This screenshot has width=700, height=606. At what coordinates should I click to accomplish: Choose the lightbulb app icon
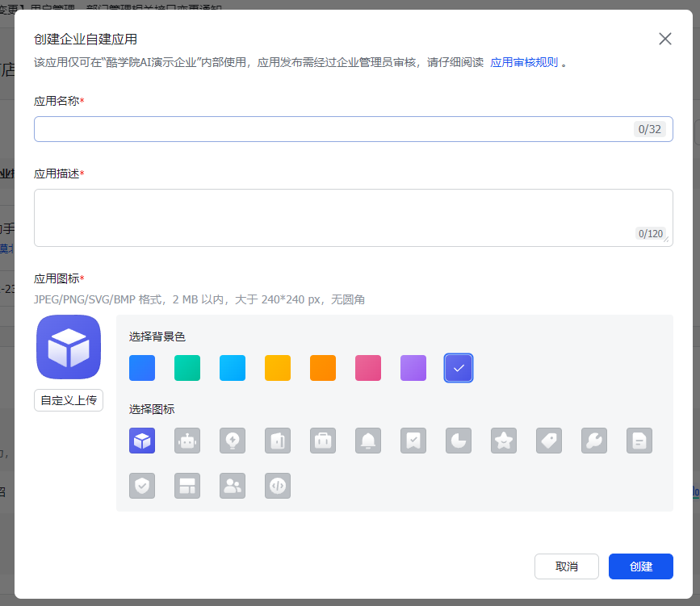pos(233,441)
